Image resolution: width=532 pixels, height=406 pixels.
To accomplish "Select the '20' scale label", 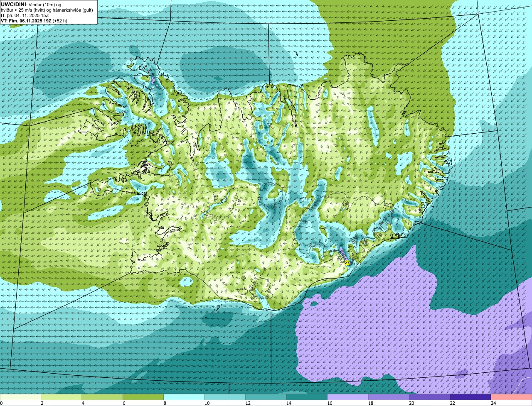I will pyautogui.click(x=412, y=403).
